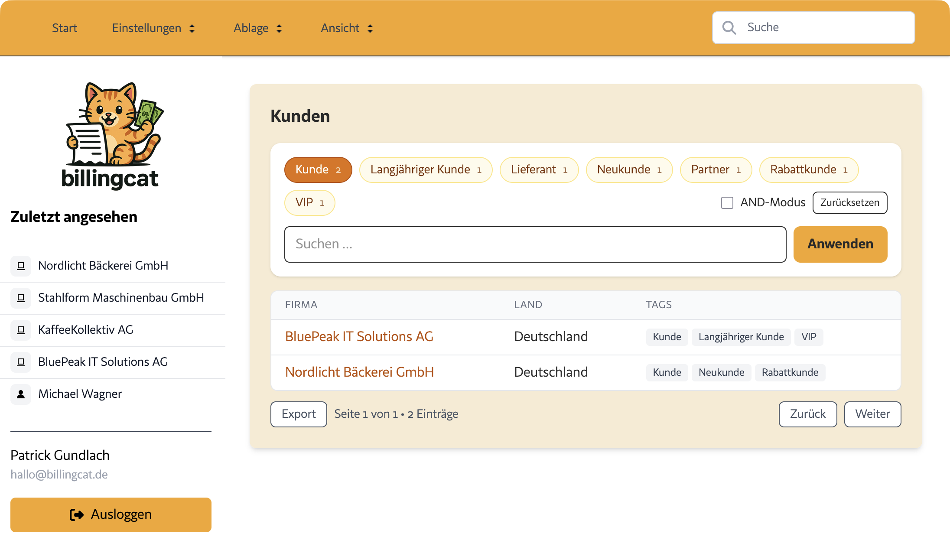Click the company icon beside Nordlicht Bäckerei GmbH
The image size is (950, 560).
20,266
